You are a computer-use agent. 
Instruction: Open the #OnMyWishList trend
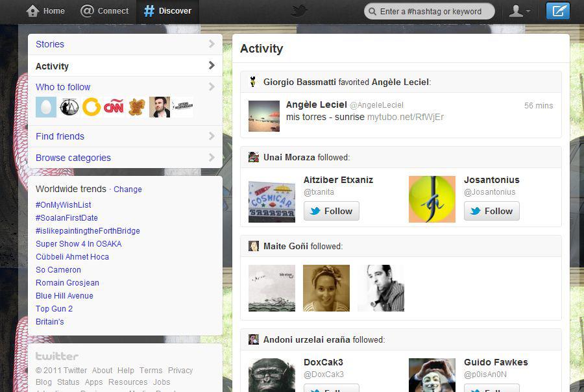(x=64, y=205)
